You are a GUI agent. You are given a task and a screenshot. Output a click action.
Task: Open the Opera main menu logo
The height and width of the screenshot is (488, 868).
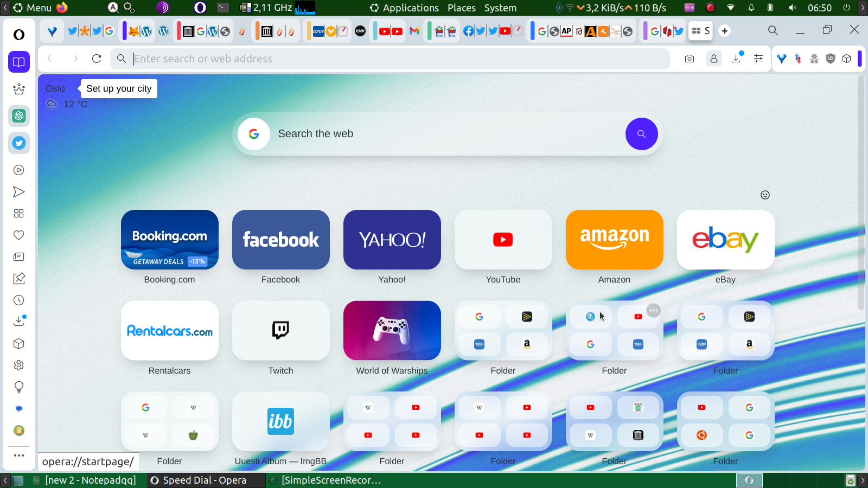[x=19, y=35]
